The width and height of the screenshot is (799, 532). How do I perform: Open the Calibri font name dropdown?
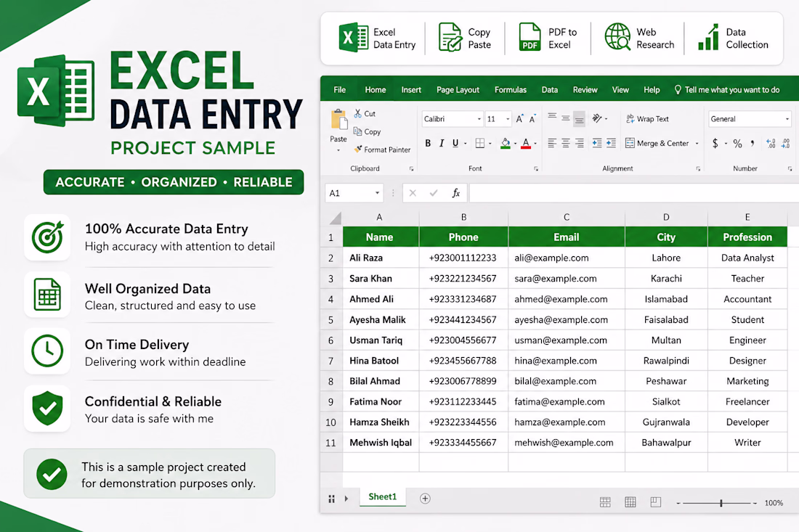479,119
